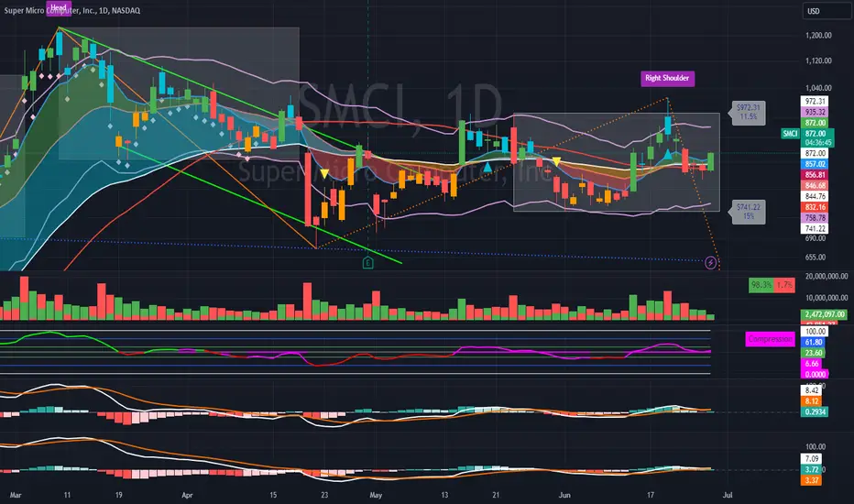Click the magenta 6.66 indicator value
854x504 pixels.
(x=812, y=364)
